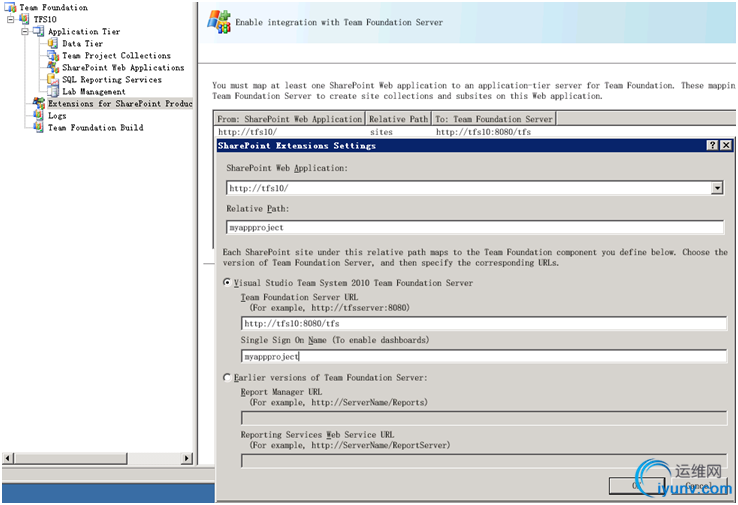The width and height of the screenshot is (738, 505).
Task: Click the Single Sign On Name field
Action: [484, 356]
